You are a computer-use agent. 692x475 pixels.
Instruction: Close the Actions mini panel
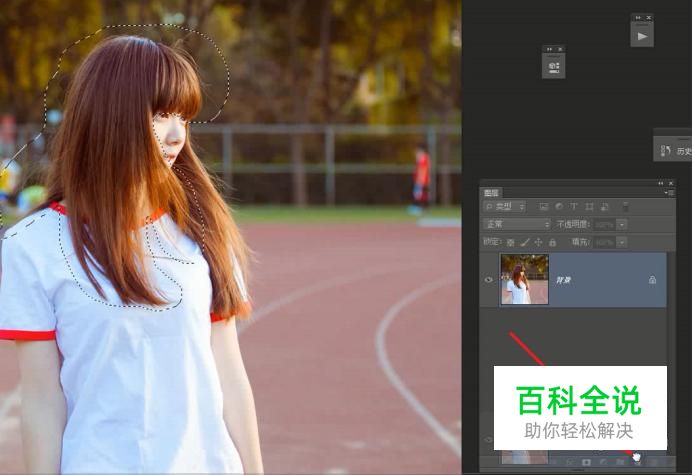pyautogui.click(x=649, y=18)
